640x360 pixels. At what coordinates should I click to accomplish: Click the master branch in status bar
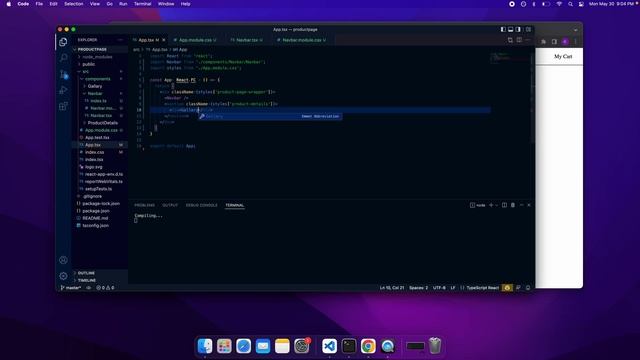[x=71, y=288]
